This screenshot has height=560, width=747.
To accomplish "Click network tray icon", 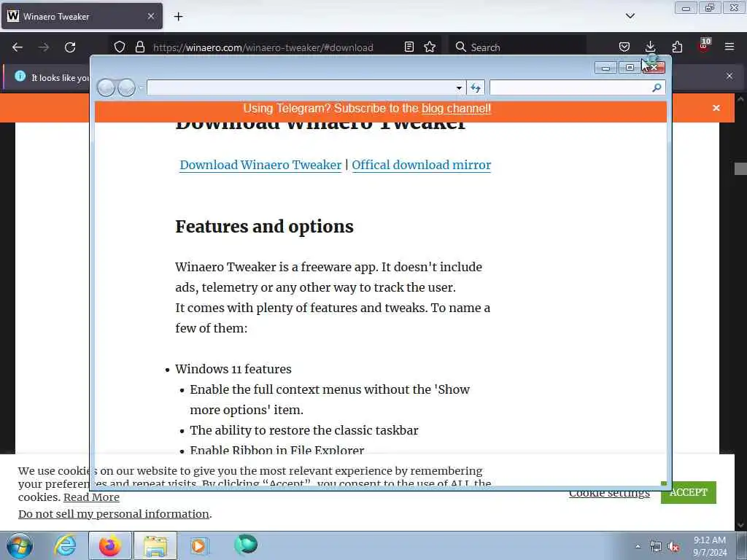I will [656, 547].
